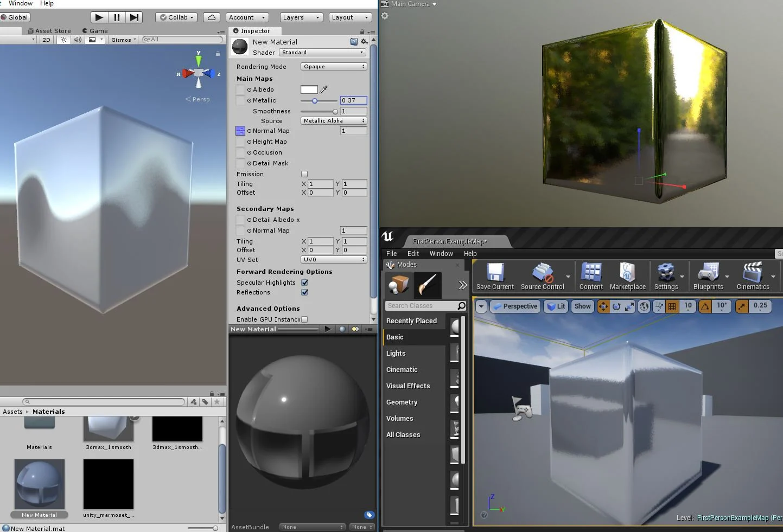Select Unreal Place mode cube icon
This screenshot has width=783, height=532.
(399, 285)
